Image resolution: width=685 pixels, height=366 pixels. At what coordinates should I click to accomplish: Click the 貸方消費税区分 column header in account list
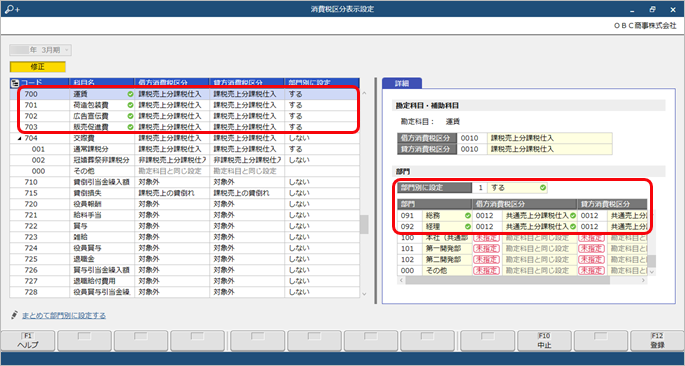click(x=247, y=83)
